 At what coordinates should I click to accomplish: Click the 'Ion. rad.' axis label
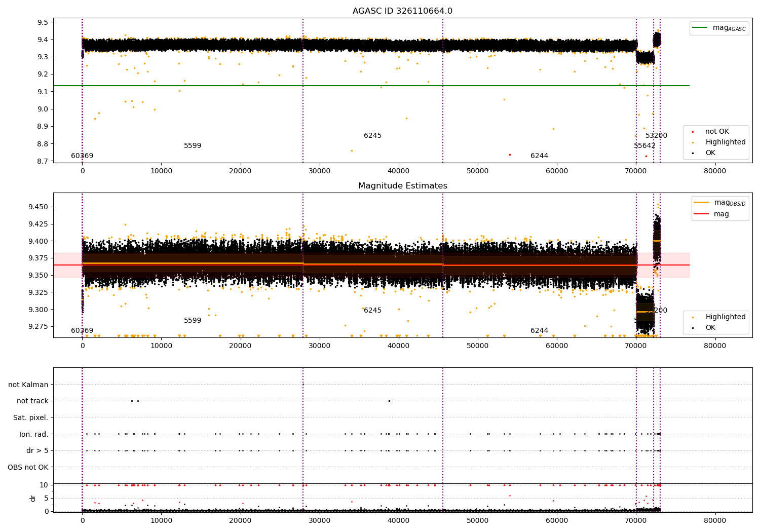coord(34,434)
